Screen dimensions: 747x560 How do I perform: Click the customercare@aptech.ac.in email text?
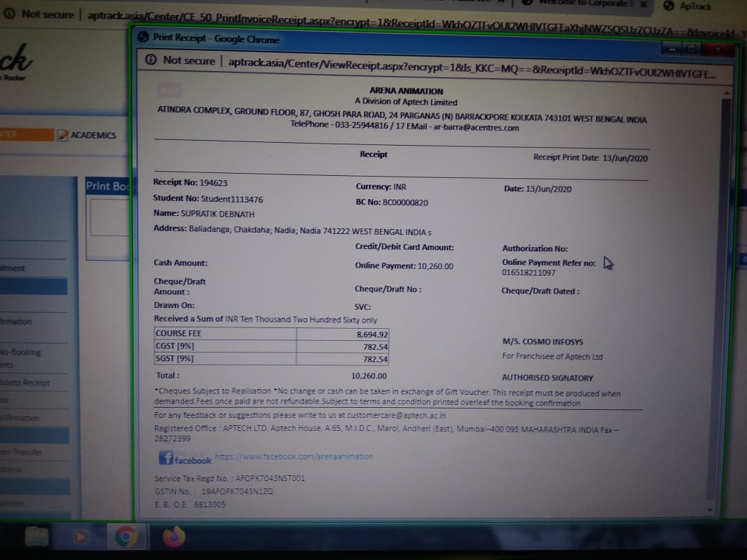396,415
